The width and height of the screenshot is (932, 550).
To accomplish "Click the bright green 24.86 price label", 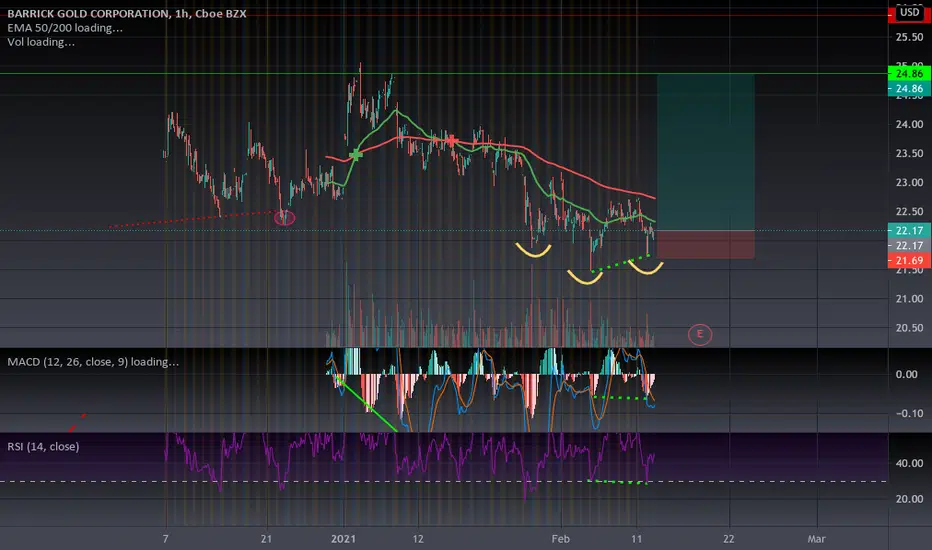I will [x=909, y=74].
